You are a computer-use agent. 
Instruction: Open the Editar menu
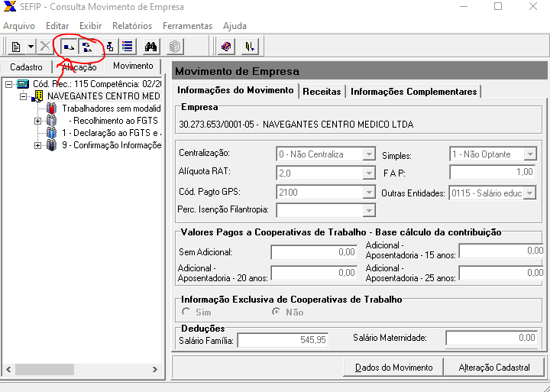pos(57,26)
